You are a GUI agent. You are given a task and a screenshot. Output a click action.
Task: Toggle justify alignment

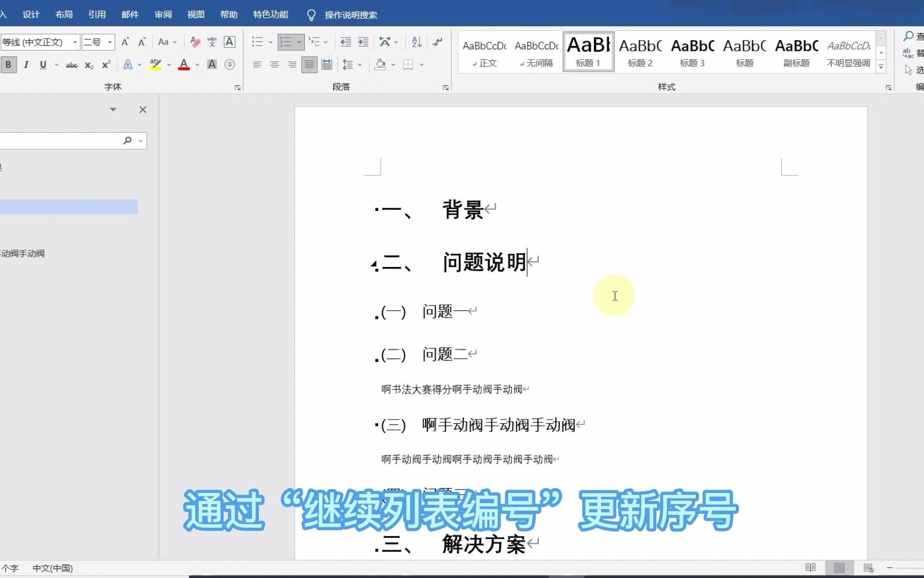309,65
